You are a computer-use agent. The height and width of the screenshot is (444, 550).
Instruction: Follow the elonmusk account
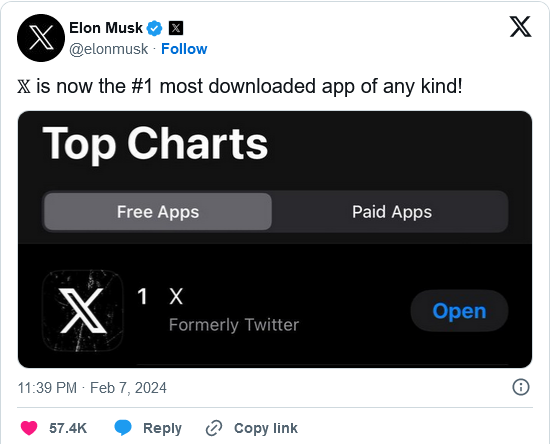(184, 49)
